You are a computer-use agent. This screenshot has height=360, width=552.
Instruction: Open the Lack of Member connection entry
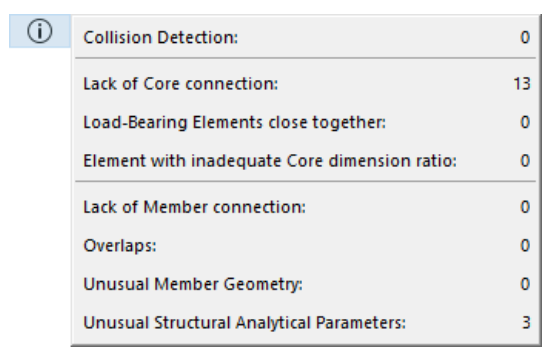[306, 207]
